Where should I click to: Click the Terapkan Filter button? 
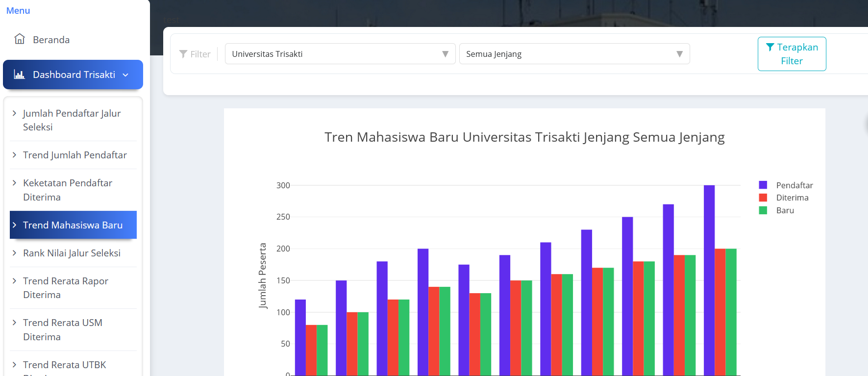click(792, 54)
